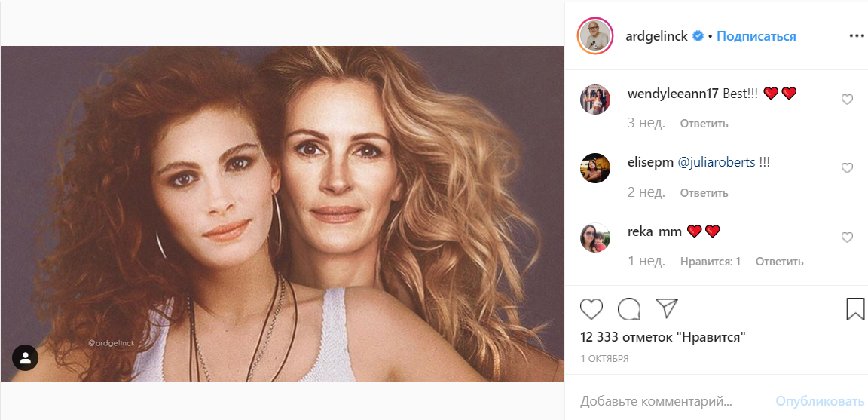The height and width of the screenshot is (420, 868).
Task: Reply to elisepm's comment
Action: tap(704, 193)
